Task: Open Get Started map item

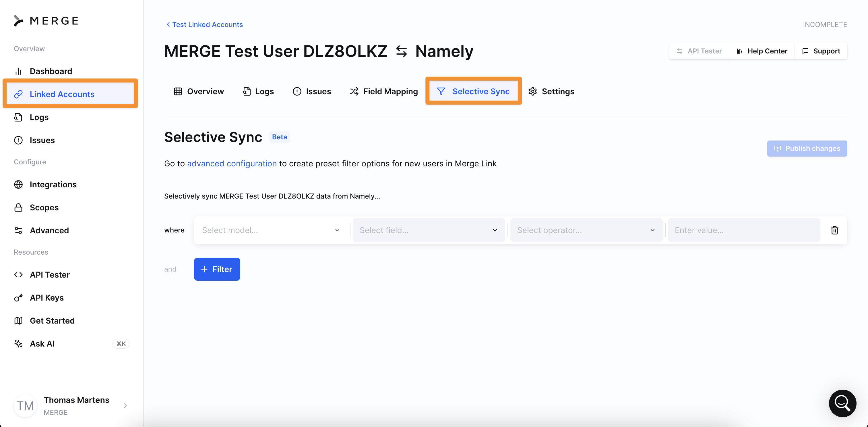Action: click(52, 320)
